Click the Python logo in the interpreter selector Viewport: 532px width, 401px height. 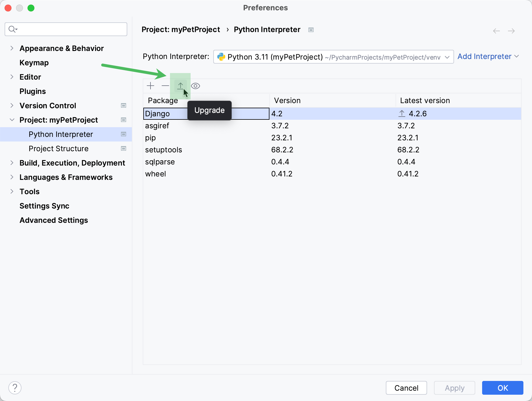pyautogui.click(x=221, y=57)
